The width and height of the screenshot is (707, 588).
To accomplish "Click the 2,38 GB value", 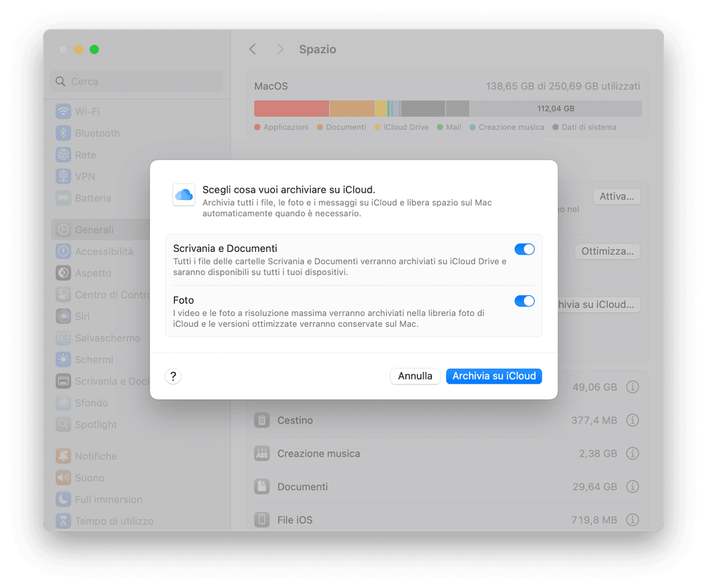I will pos(598,454).
